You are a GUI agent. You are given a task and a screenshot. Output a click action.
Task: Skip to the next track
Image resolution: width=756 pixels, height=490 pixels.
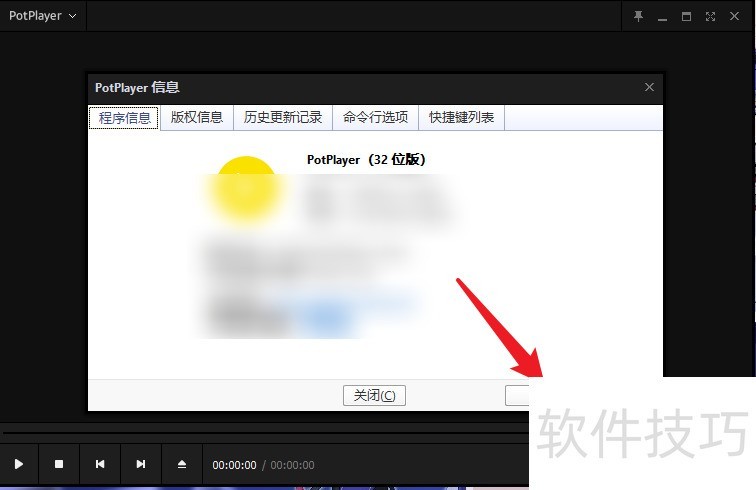coord(141,464)
